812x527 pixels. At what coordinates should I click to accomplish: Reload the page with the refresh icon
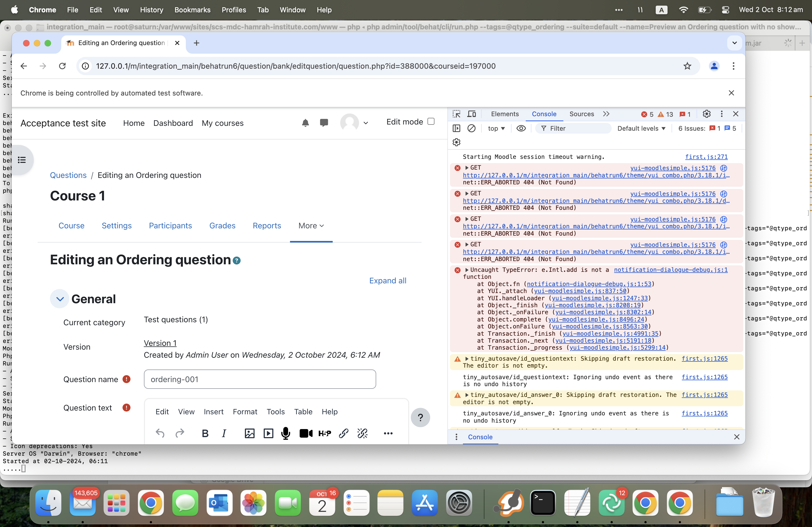click(62, 66)
